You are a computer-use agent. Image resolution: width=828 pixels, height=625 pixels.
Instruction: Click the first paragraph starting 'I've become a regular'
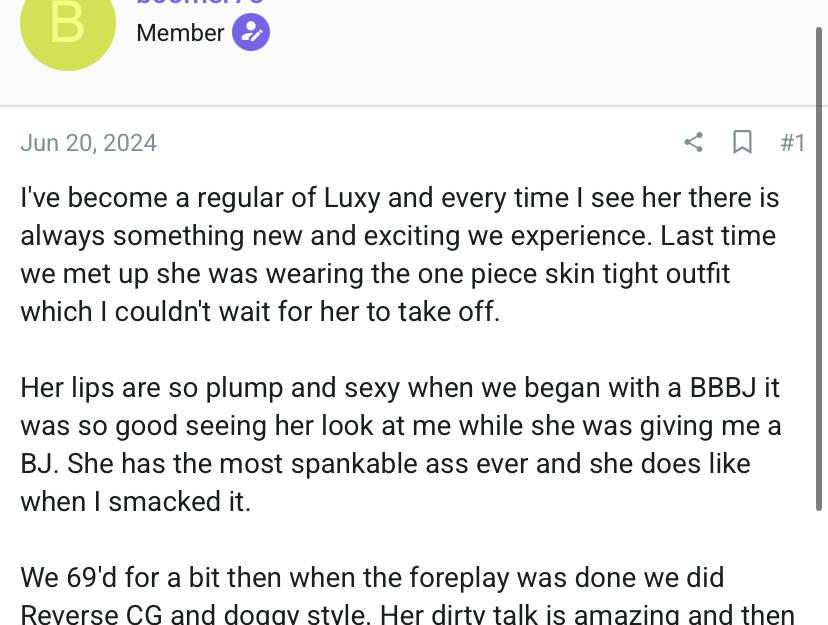[399, 254]
